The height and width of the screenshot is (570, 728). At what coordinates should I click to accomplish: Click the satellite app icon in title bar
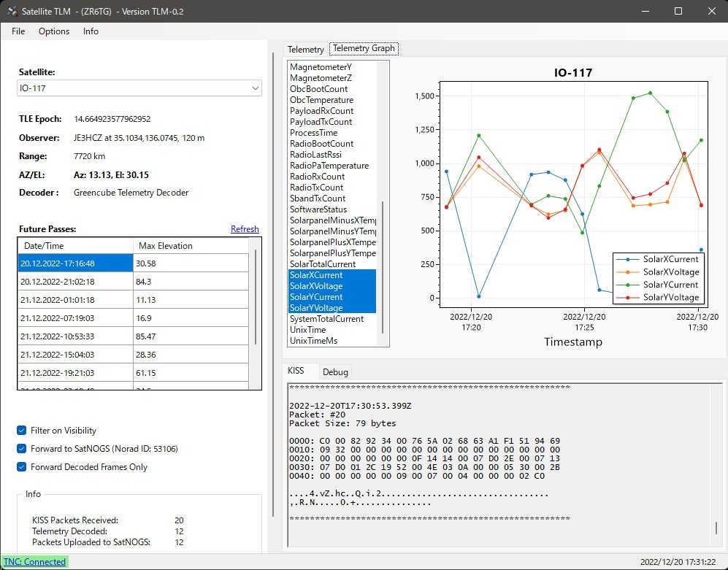click(x=12, y=11)
